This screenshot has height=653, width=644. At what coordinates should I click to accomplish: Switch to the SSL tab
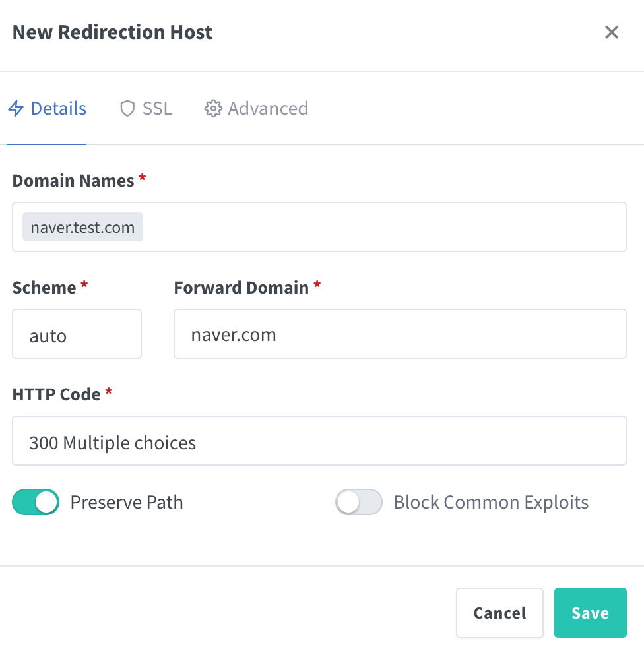[x=157, y=108]
